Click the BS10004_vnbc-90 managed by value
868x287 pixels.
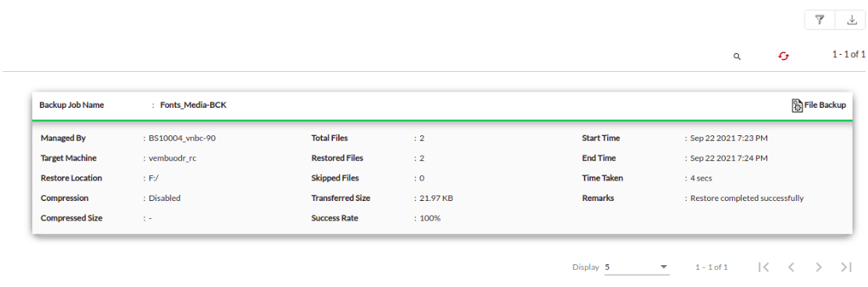click(182, 138)
